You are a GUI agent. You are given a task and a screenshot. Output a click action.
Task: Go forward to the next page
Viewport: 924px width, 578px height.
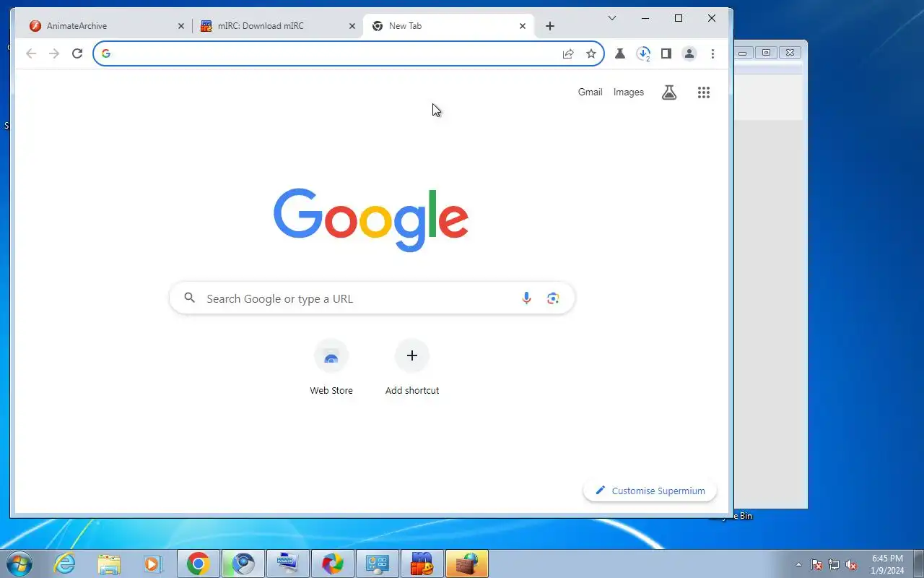[54, 53]
